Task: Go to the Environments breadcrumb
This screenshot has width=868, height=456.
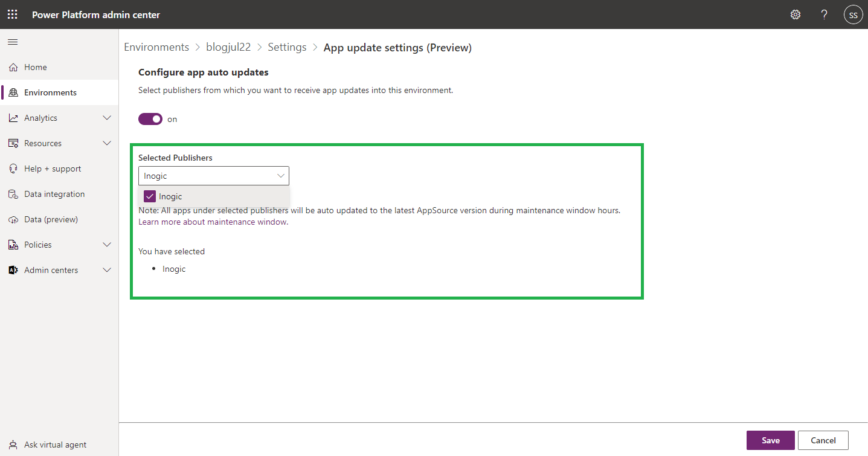Action: coord(156,47)
